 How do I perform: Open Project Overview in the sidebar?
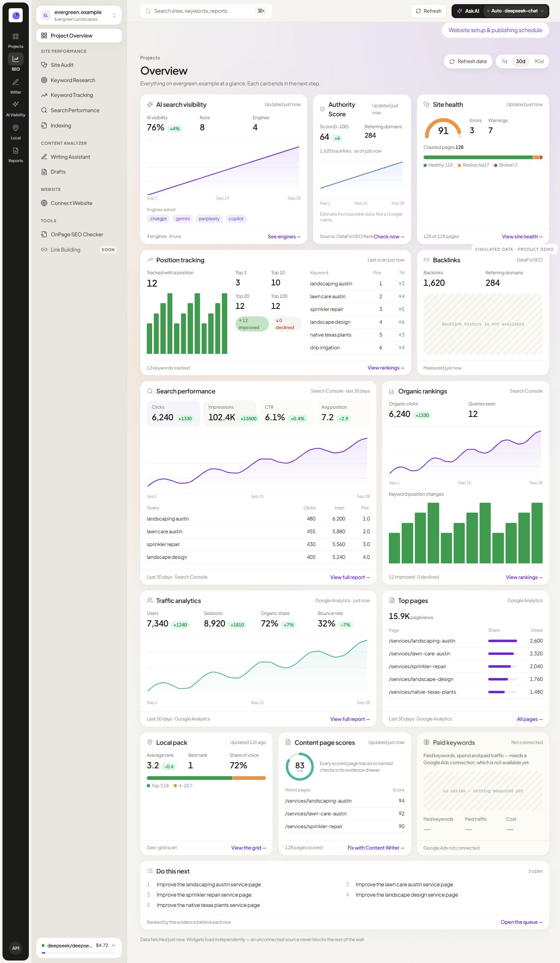pos(79,35)
